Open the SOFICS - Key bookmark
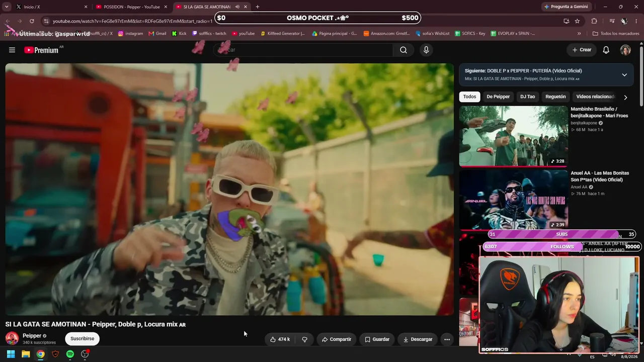 point(470,34)
